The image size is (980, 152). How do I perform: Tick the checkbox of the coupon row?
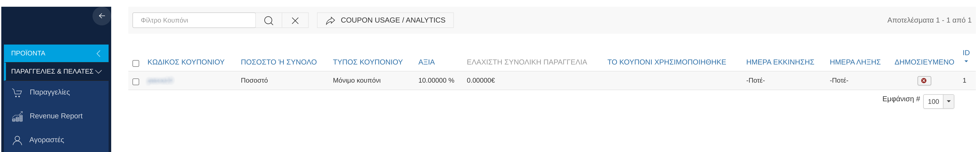(136, 82)
